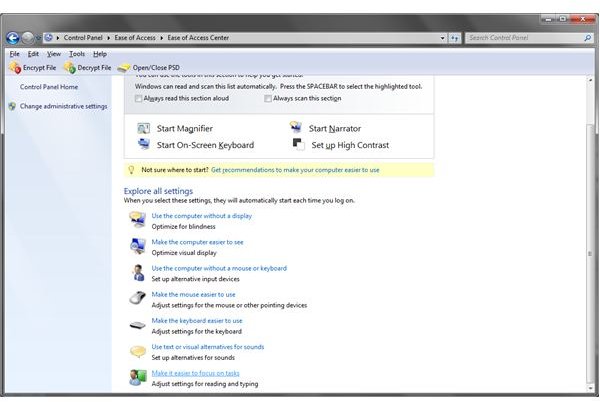Open Get recommendations to make computer easier link

[295, 170]
